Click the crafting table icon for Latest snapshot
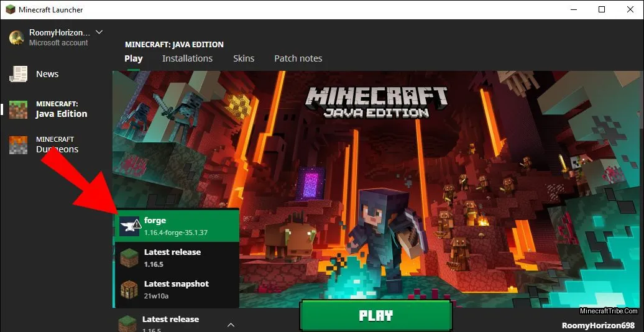644x332 pixels. point(129,289)
